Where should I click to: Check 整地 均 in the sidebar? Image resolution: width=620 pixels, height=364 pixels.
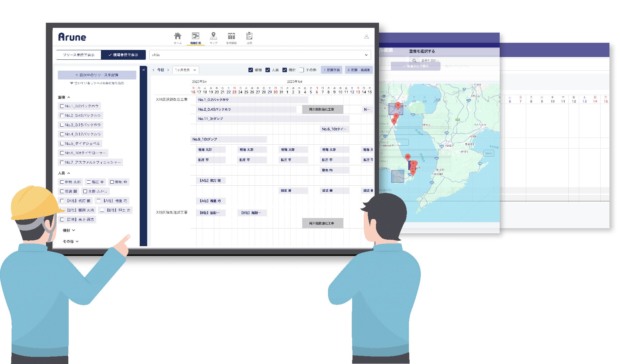112,182
